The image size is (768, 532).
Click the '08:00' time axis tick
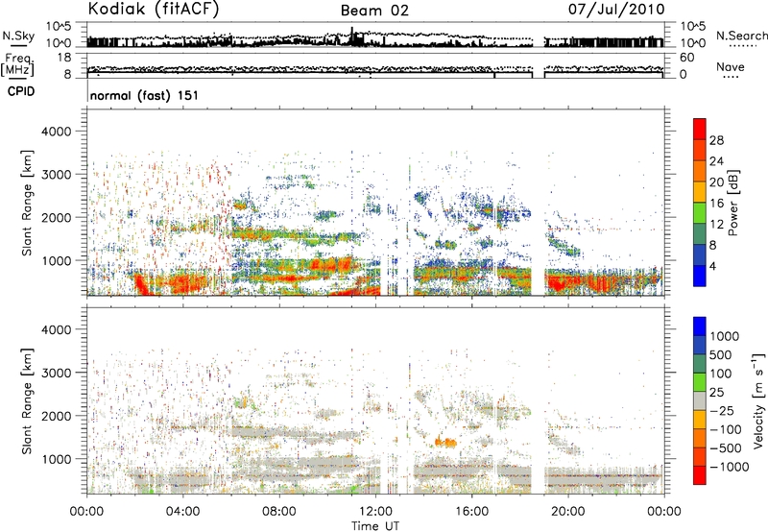(x=279, y=512)
